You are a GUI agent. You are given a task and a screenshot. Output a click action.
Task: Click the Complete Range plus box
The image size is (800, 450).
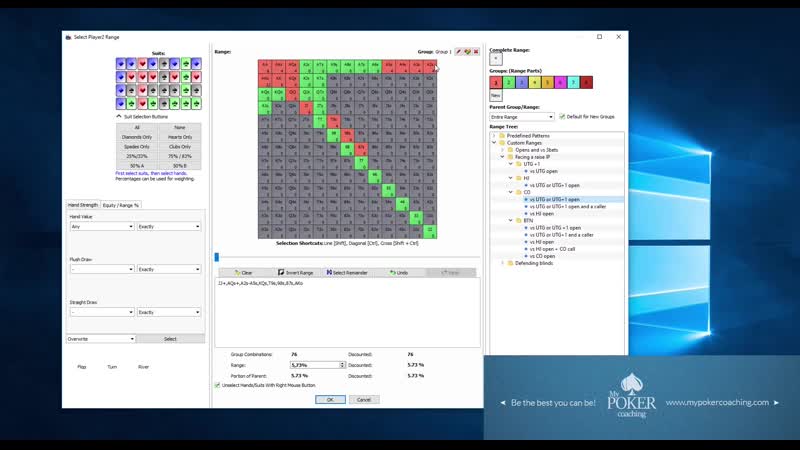(x=495, y=59)
